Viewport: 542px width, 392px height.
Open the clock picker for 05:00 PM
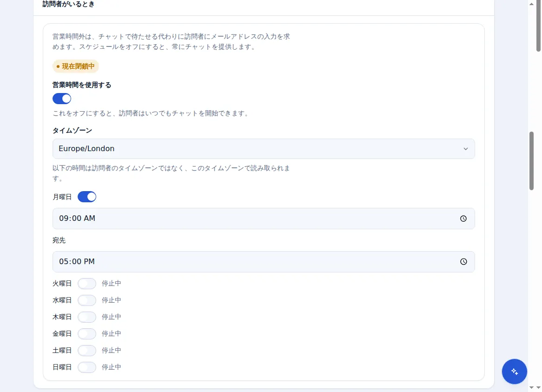tap(463, 262)
